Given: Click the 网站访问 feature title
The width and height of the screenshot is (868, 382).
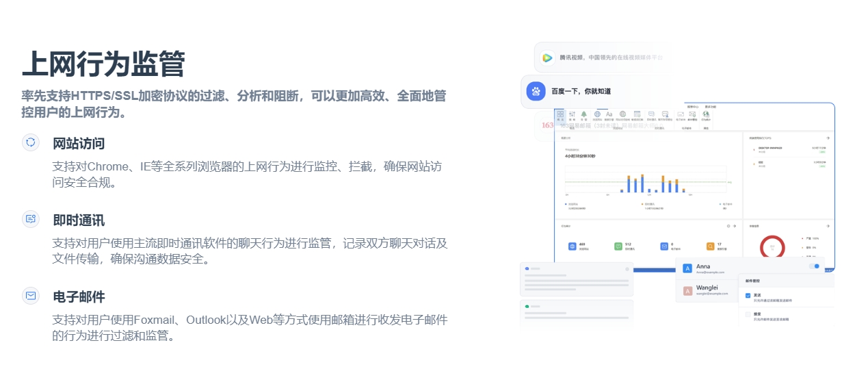Looking at the screenshot, I should point(79,143).
